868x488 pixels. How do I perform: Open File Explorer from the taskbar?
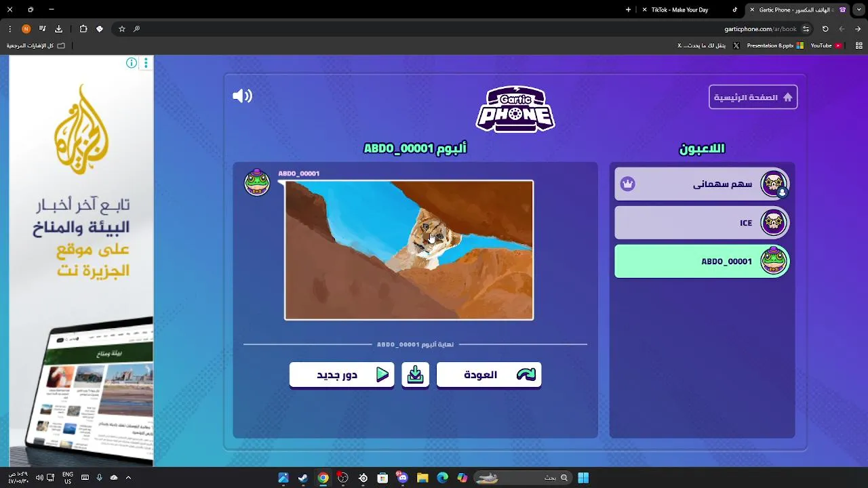pos(422,478)
